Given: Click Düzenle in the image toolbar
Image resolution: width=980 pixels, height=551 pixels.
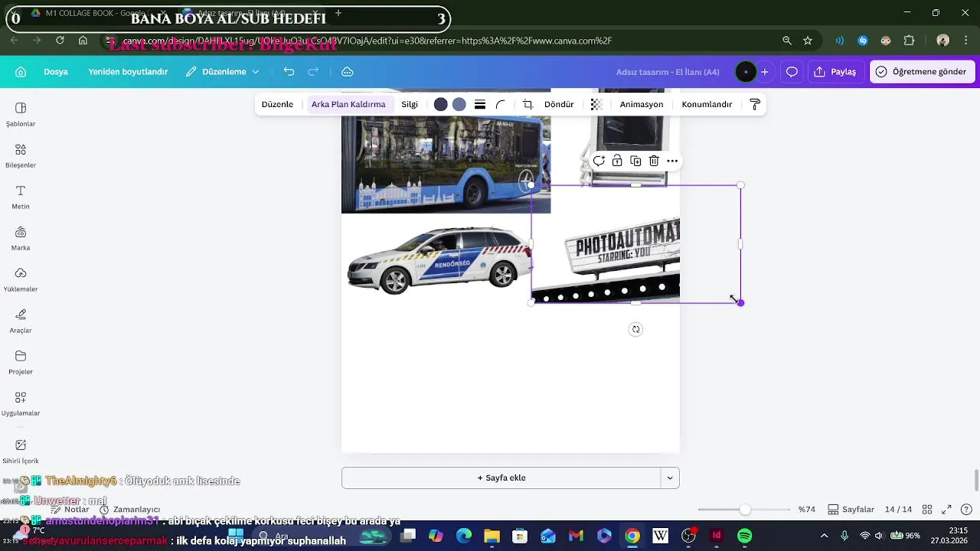Looking at the screenshot, I should (277, 105).
